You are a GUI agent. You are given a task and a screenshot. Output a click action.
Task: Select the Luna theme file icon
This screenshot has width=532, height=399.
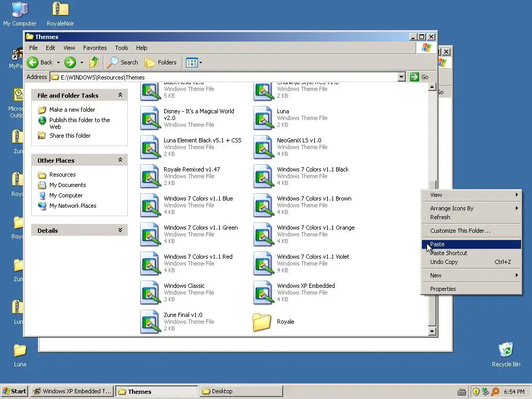tap(263, 118)
